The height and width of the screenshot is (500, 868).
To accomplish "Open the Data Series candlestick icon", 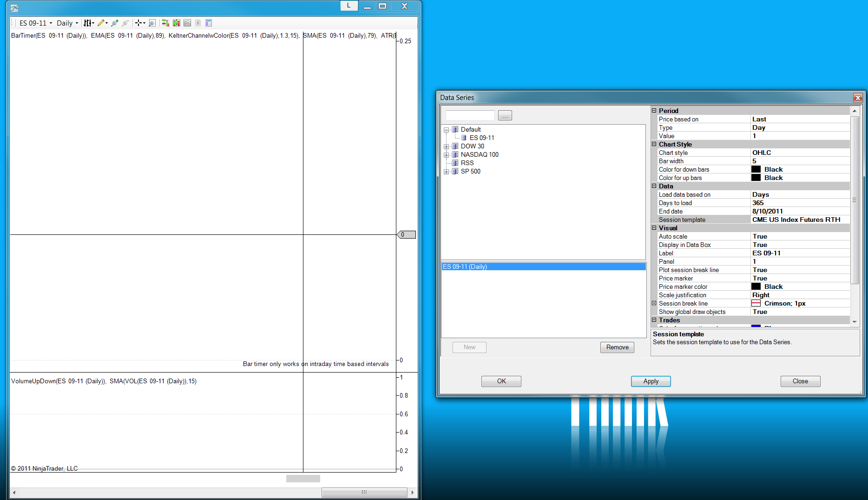I will 177,23.
